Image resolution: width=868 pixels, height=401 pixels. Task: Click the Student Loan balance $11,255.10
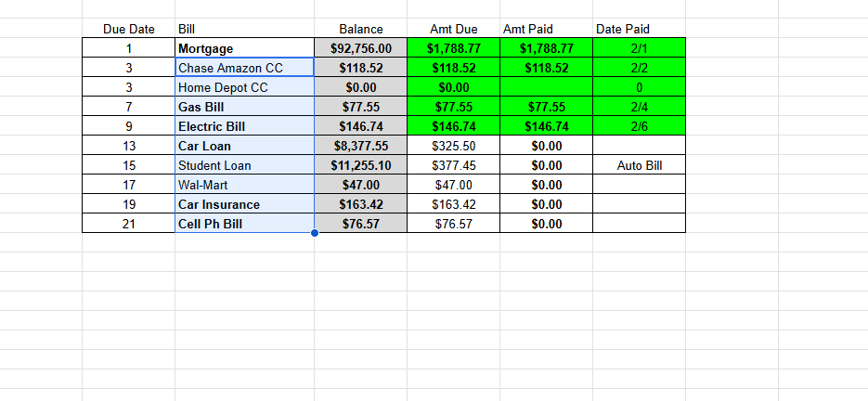click(360, 165)
